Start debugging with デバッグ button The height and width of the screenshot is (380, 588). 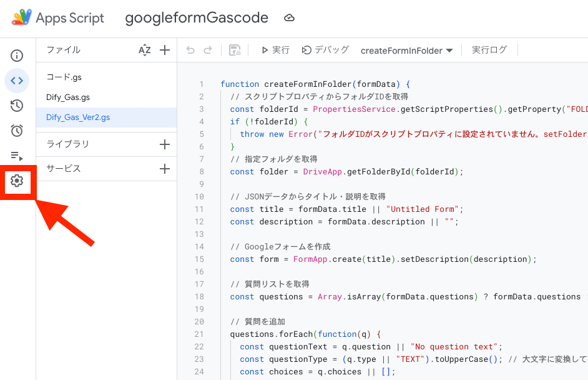[325, 50]
